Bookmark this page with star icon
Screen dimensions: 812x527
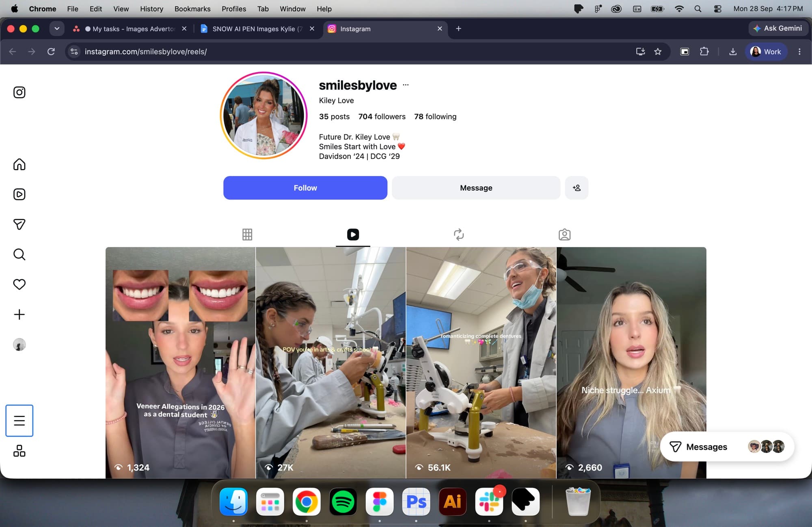coord(658,52)
